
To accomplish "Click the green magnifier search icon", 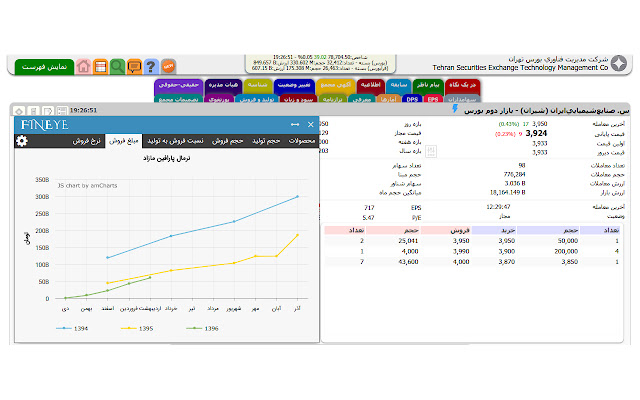I will coord(117,66).
